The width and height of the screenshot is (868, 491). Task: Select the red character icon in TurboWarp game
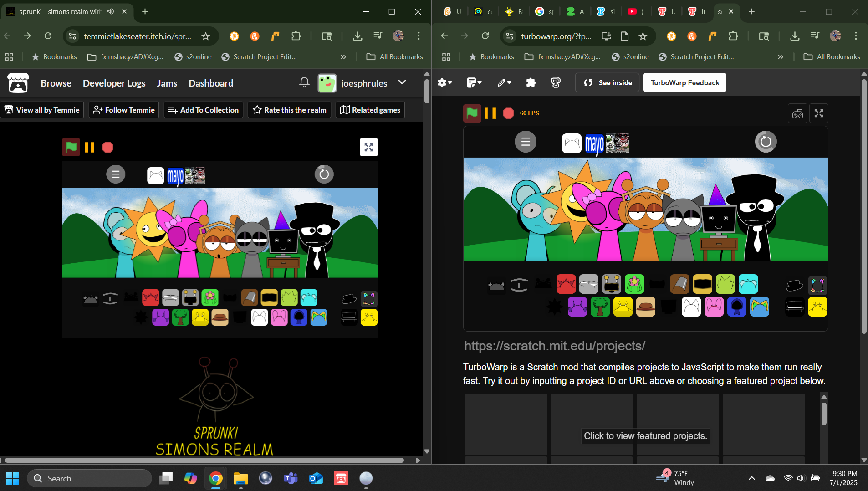click(566, 284)
